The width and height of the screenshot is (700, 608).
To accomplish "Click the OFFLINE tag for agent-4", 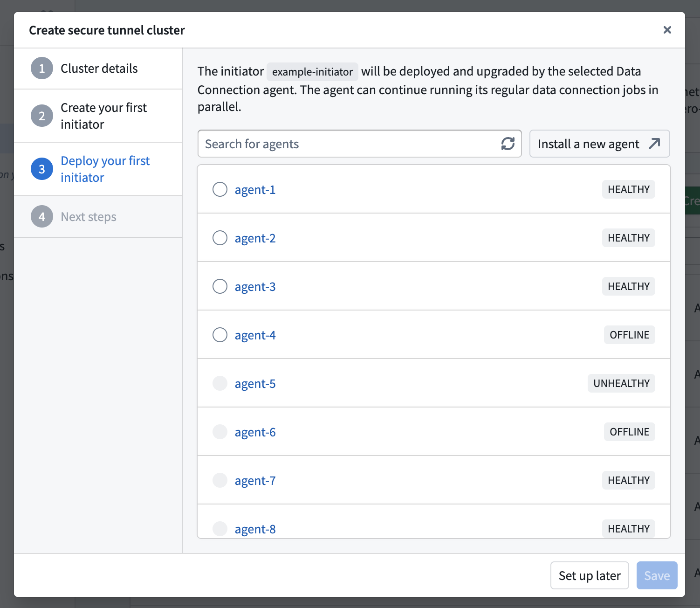I will coord(629,335).
